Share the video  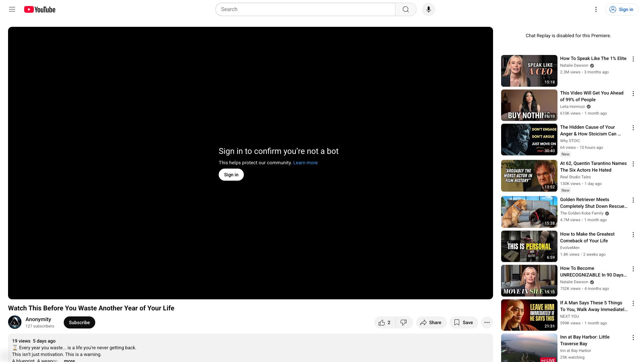[x=431, y=322]
